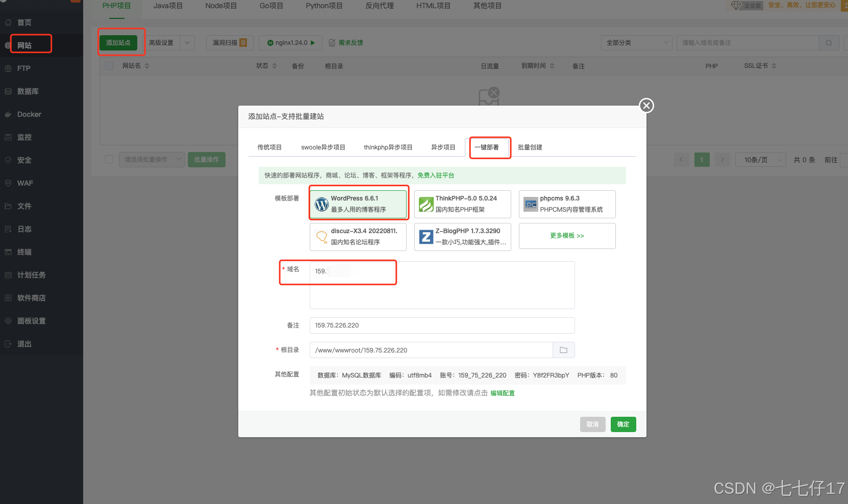This screenshot has height=504, width=848.
Task: Open the 全部分类 category dropdown
Action: coord(636,43)
